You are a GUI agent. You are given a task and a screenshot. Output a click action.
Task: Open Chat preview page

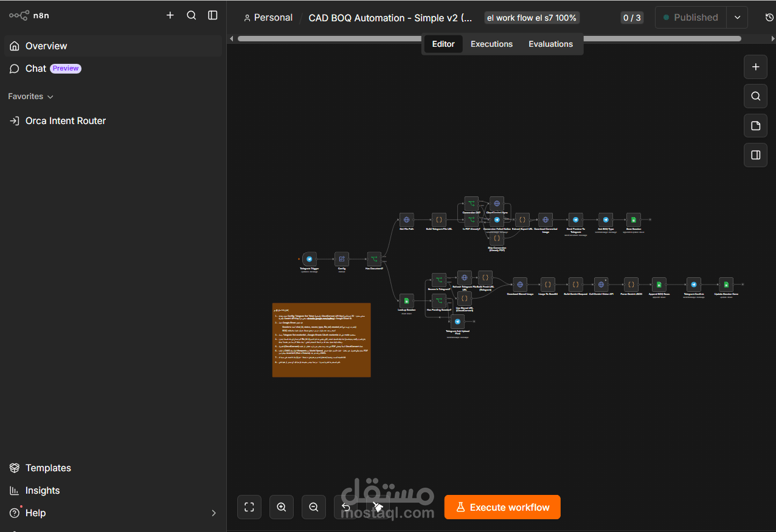click(113, 69)
